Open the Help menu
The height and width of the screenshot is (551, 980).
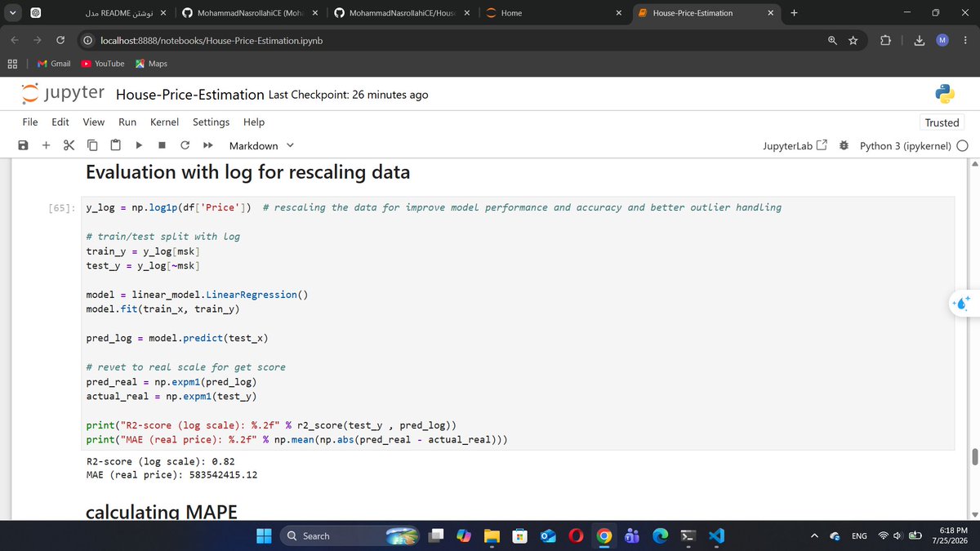coord(254,122)
